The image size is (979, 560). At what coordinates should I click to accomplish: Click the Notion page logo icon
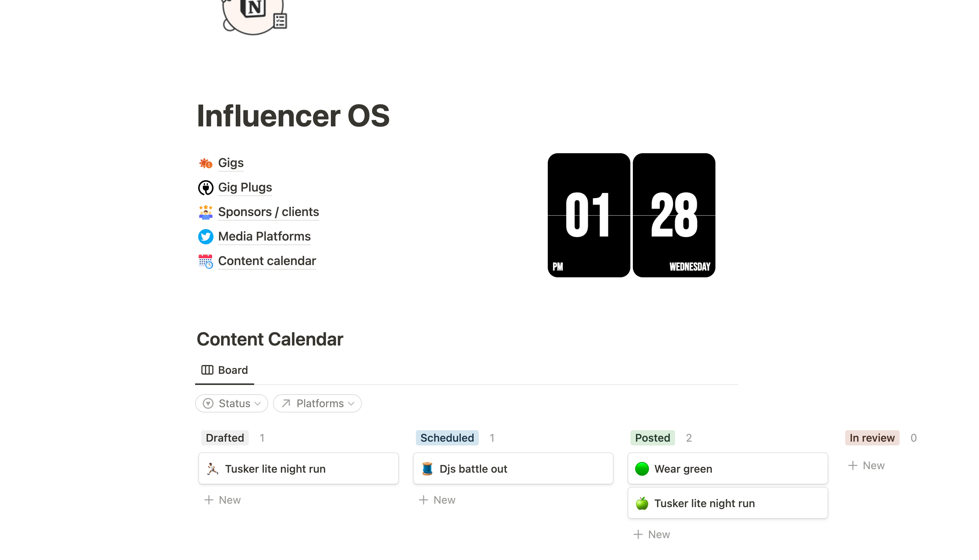[x=254, y=13]
